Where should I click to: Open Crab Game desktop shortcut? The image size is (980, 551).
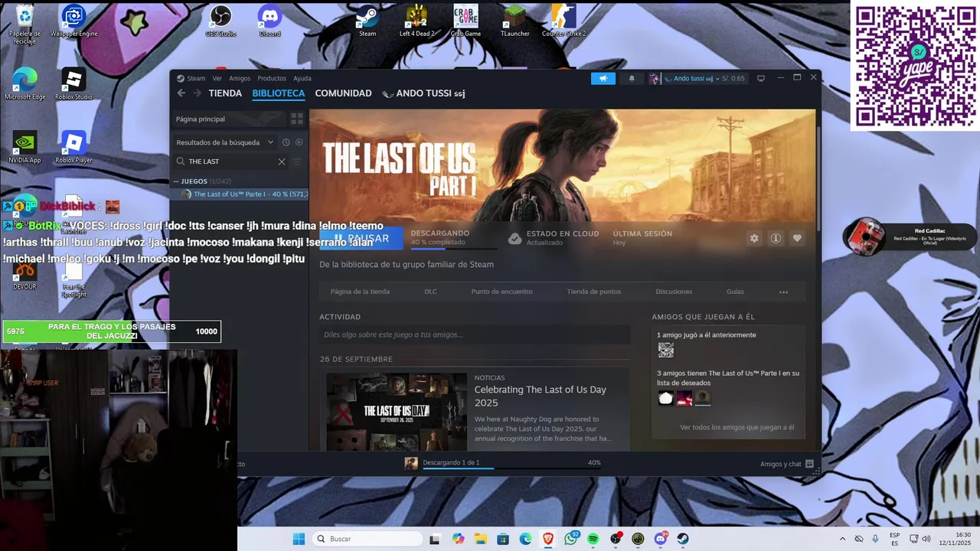coord(465,21)
